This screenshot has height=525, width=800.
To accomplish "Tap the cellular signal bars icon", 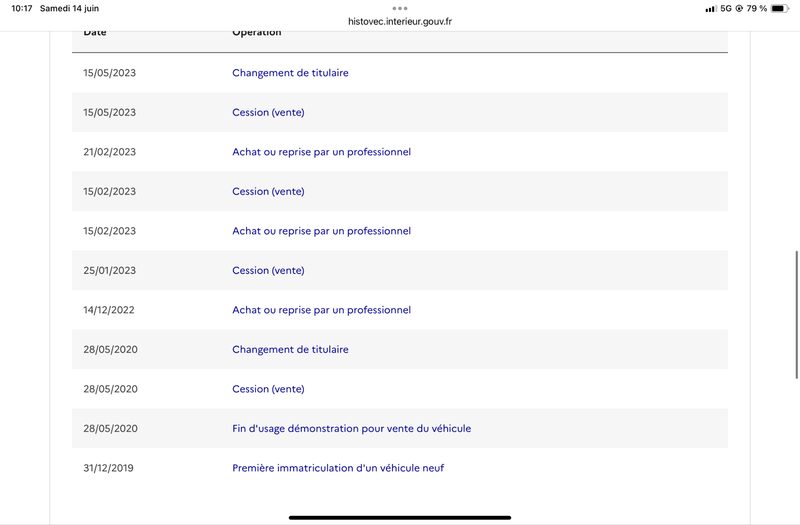I will click(711, 9).
